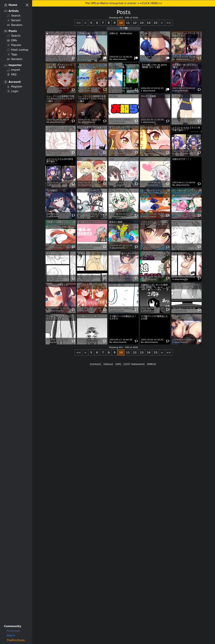215x644 pixels.
Task: Click service icon on the 2023-04-11 11:39:56 post
Action: (x=199, y=184)
